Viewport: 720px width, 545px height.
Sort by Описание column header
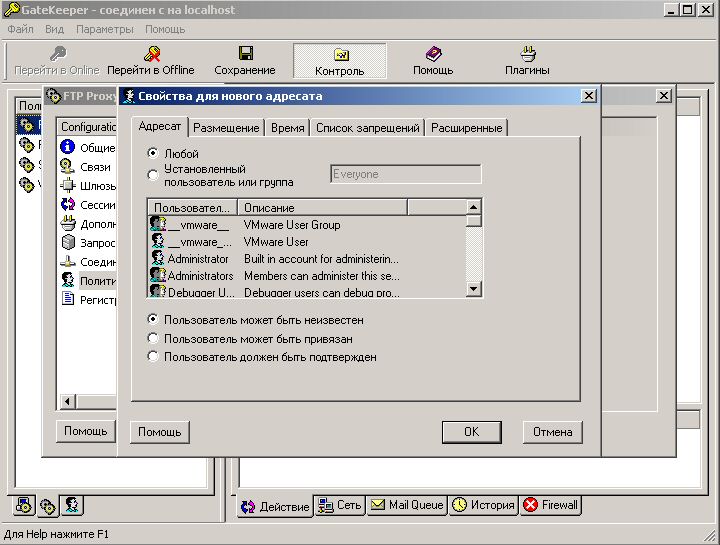(322, 208)
